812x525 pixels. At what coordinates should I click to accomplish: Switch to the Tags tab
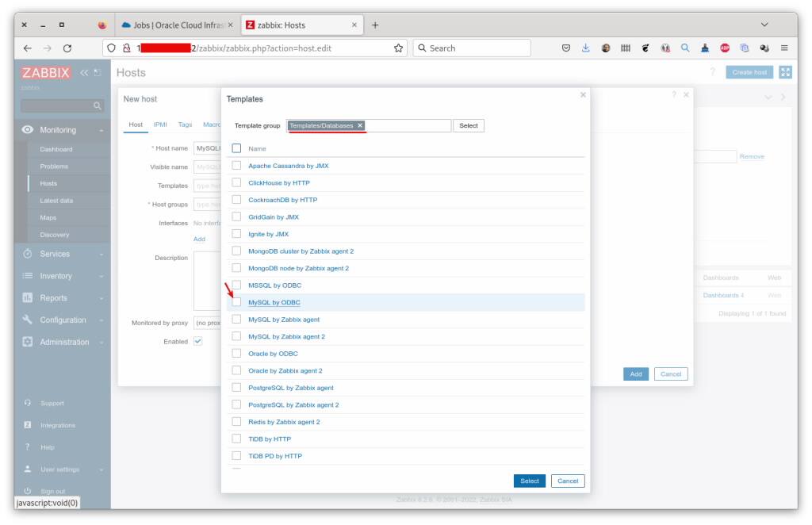tap(185, 125)
